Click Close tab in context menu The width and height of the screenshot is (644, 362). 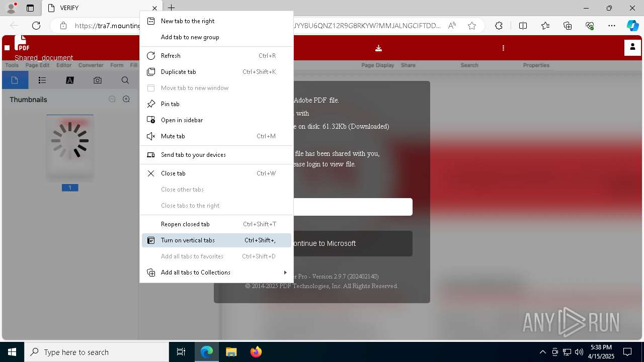pos(216,173)
